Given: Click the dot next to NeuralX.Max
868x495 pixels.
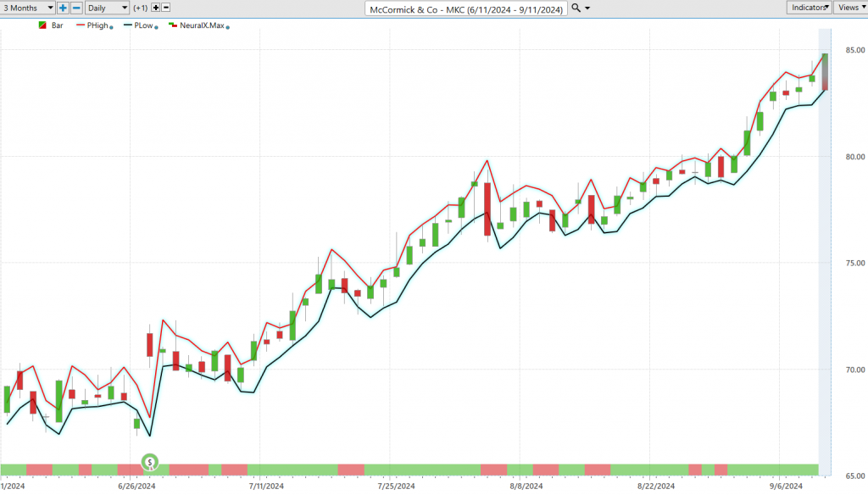Looking at the screenshot, I should pyautogui.click(x=227, y=27).
